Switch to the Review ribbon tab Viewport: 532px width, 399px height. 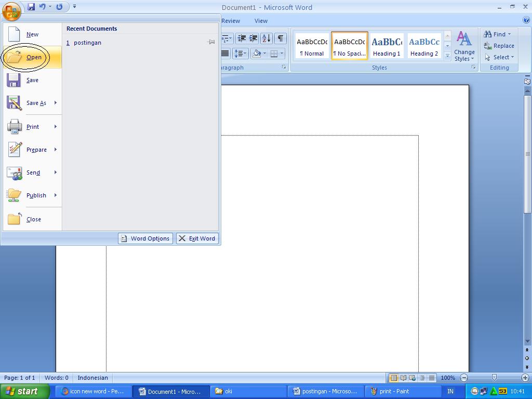point(231,21)
